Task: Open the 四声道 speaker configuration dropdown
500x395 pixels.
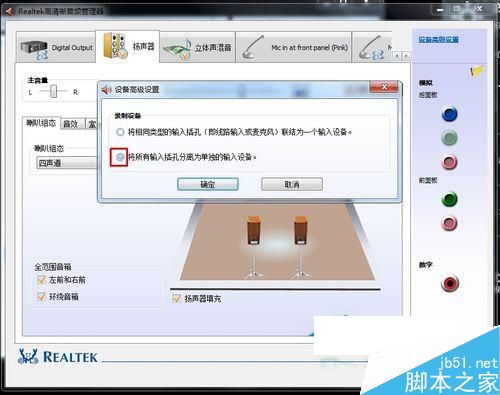Action: pyautogui.click(x=67, y=163)
